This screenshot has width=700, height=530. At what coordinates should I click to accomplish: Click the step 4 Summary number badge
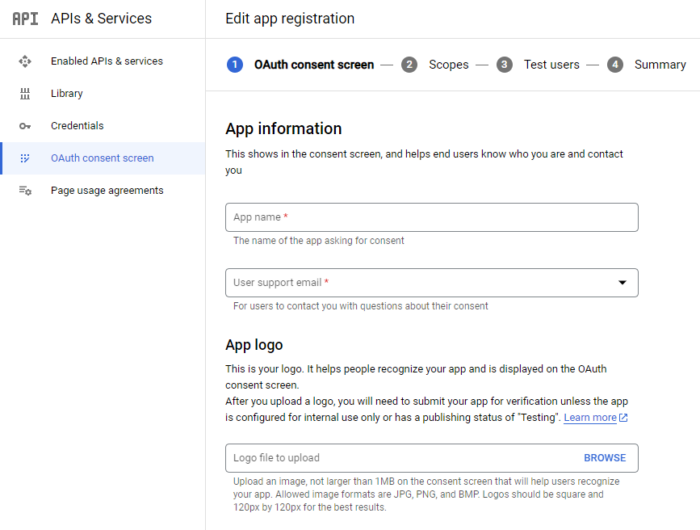click(615, 65)
